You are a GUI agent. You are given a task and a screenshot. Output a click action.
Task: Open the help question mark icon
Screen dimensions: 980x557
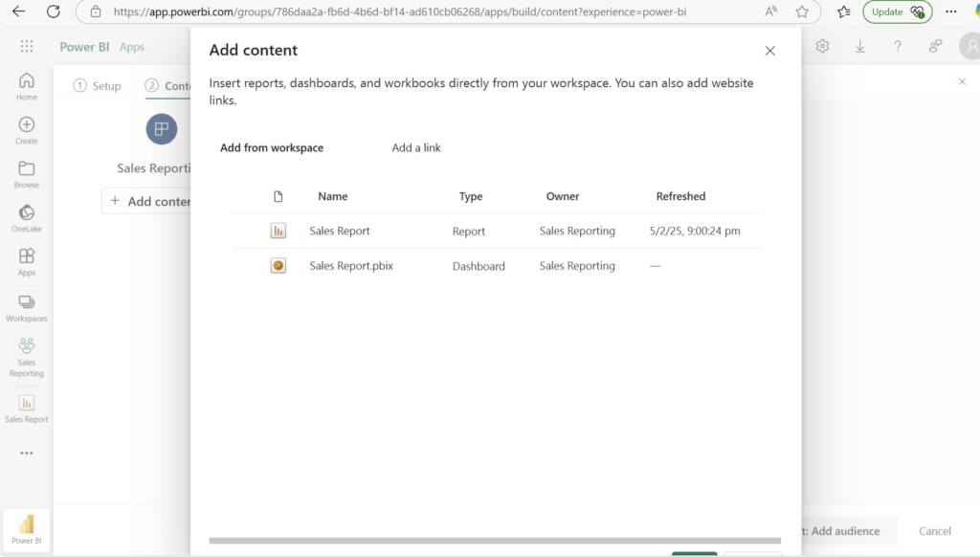[898, 46]
